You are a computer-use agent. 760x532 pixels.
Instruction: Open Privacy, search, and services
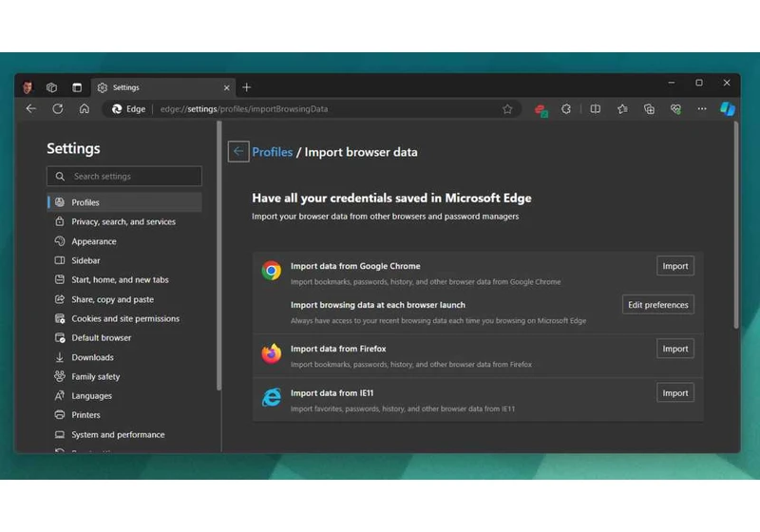point(124,222)
